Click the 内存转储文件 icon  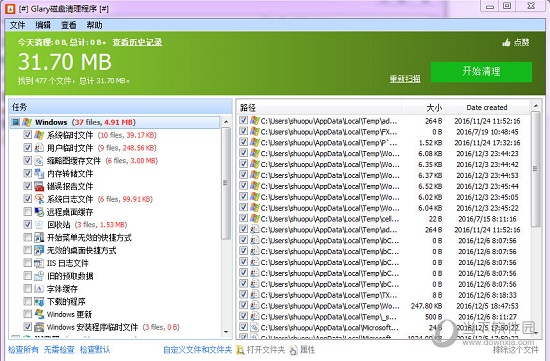(39, 173)
